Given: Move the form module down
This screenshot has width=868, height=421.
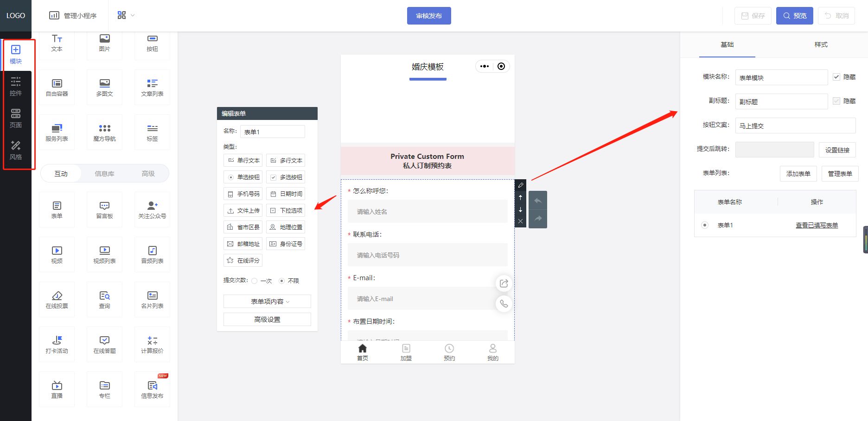Looking at the screenshot, I should pos(520,209).
